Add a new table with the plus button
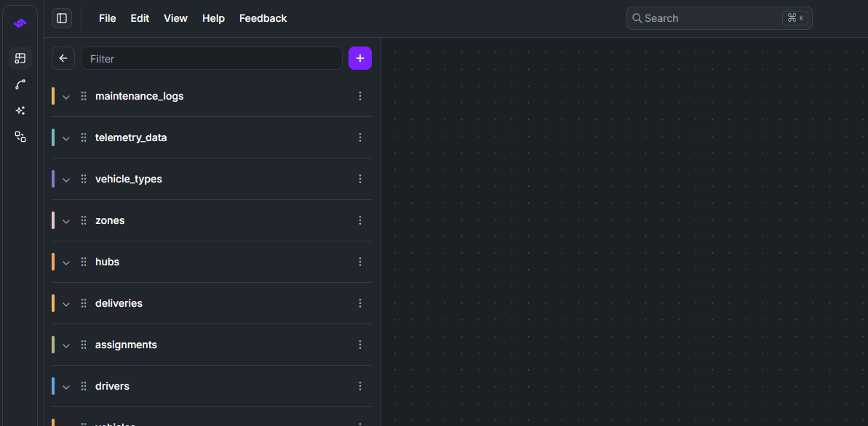The image size is (868, 426). click(360, 58)
